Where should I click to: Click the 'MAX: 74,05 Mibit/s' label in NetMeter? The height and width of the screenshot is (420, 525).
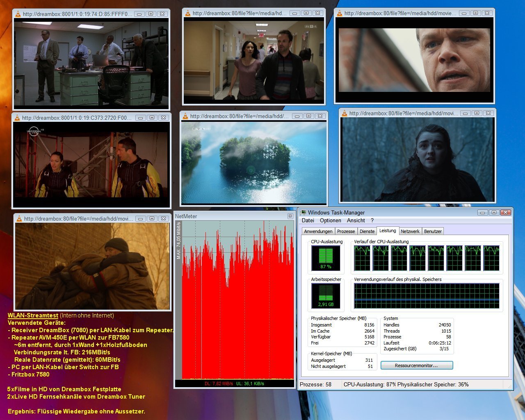[x=178, y=240]
